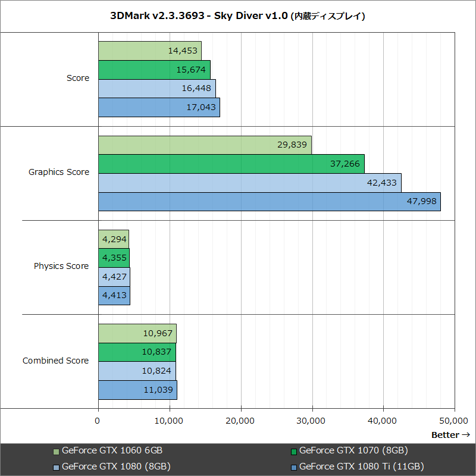Click the Score bar showing 17,043
Screen dimensions: 476x476
coord(159,107)
